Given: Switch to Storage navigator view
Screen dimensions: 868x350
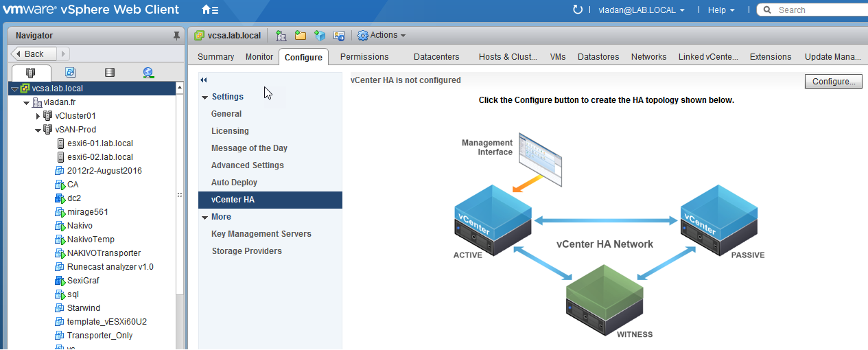Looking at the screenshot, I should coord(109,72).
